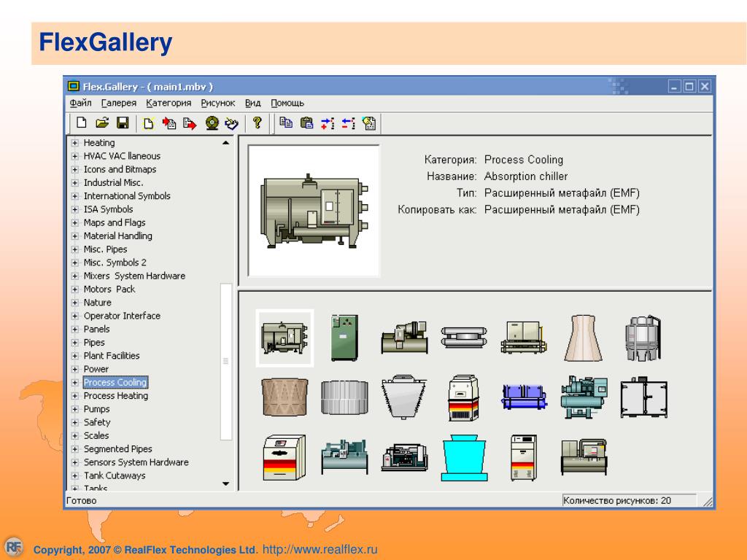Open the http://www.realflex.ru link
This screenshot has width=747, height=560.
(x=320, y=549)
